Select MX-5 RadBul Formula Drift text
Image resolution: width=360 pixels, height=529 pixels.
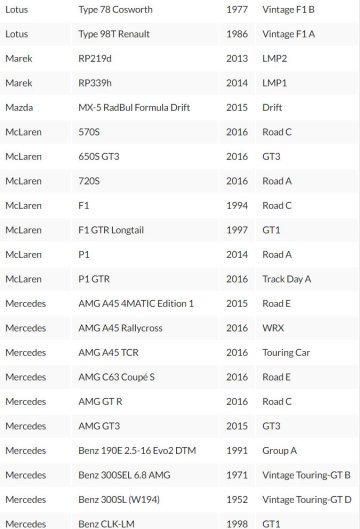[x=134, y=108]
